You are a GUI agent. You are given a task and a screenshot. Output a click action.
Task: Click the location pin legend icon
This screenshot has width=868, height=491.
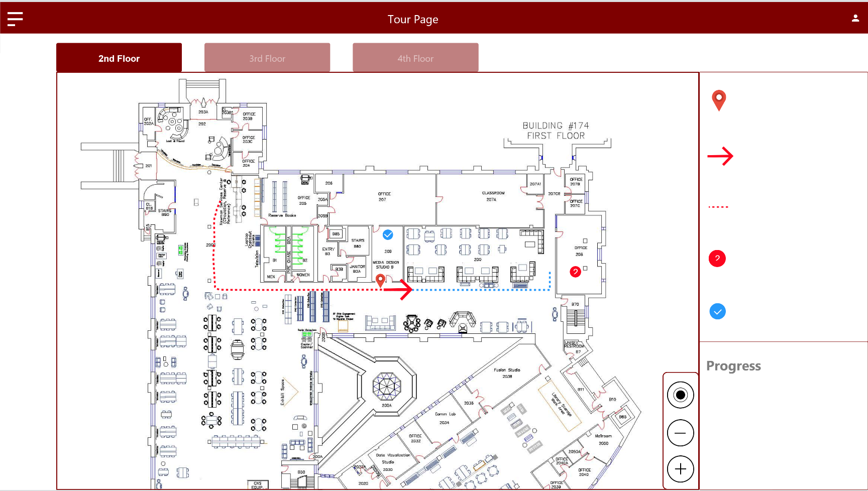point(719,100)
